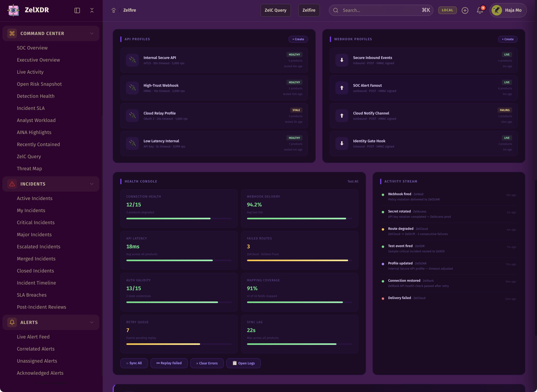Viewport: 537px width, 392px height.
Task: Click the Connection Health progress bar
Action: 179,219
